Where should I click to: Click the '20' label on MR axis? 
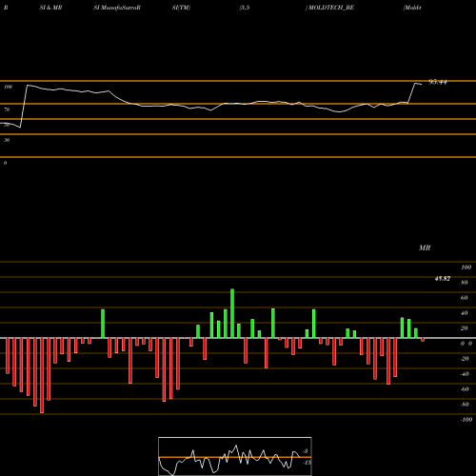click(x=465, y=328)
